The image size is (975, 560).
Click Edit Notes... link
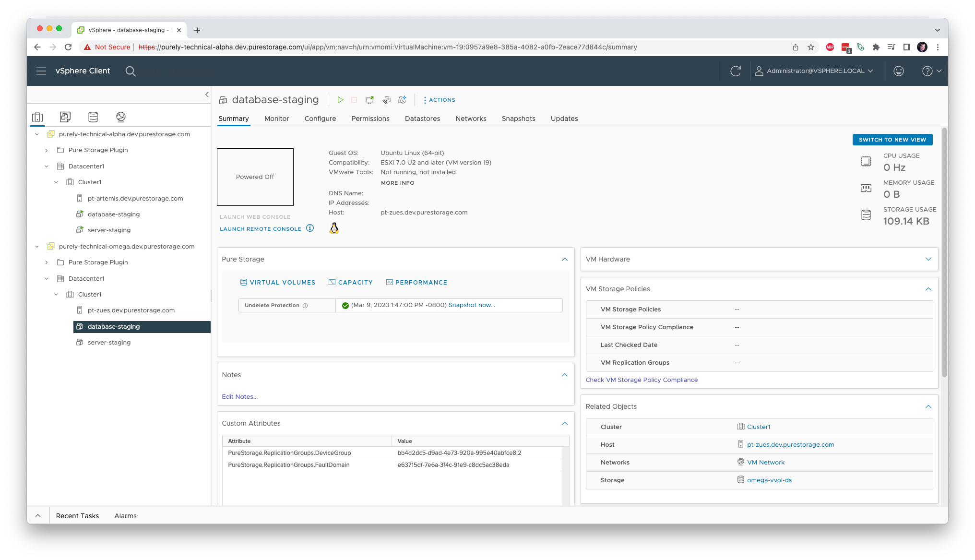click(x=240, y=397)
